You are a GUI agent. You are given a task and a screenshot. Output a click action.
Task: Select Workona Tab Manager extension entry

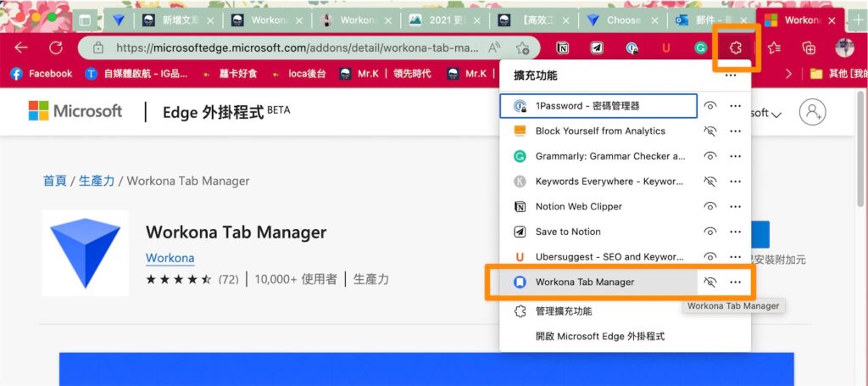point(598,282)
